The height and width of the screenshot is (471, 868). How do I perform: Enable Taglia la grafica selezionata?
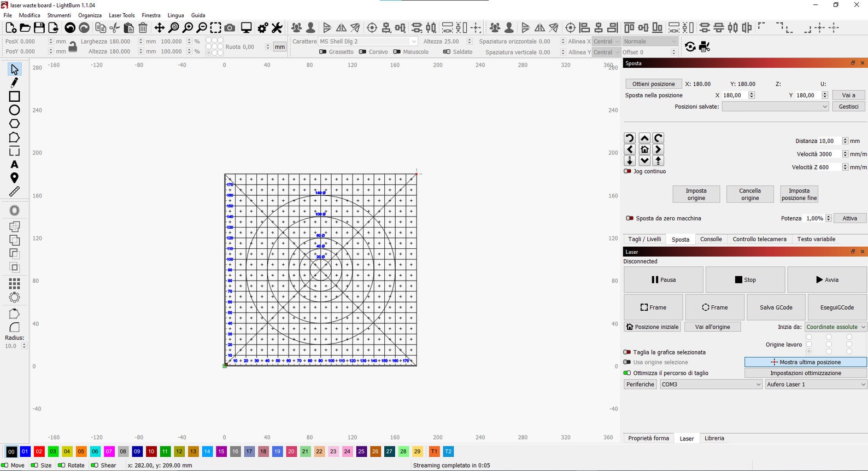[627, 352]
